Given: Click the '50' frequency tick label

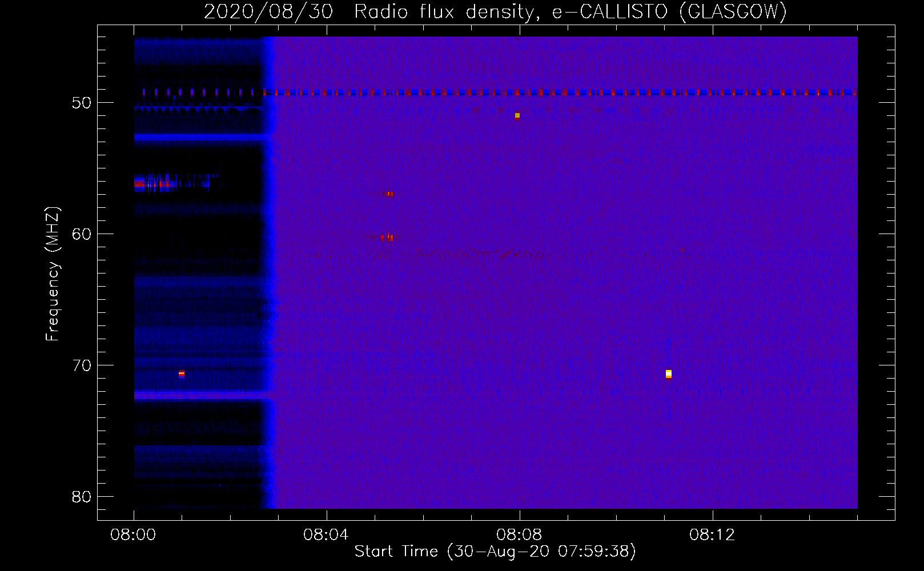Looking at the screenshot, I should tap(82, 103).
